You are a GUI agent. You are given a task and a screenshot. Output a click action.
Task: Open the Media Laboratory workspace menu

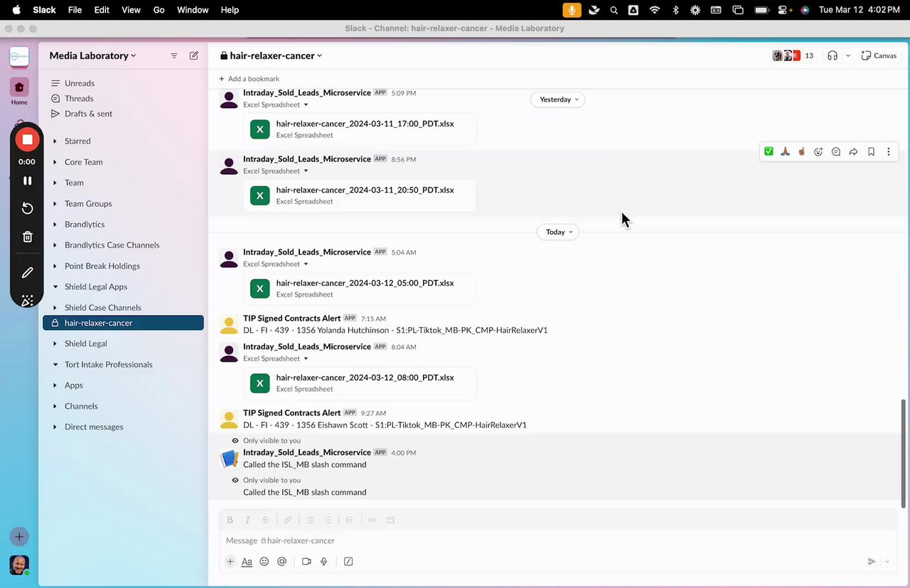92,55
